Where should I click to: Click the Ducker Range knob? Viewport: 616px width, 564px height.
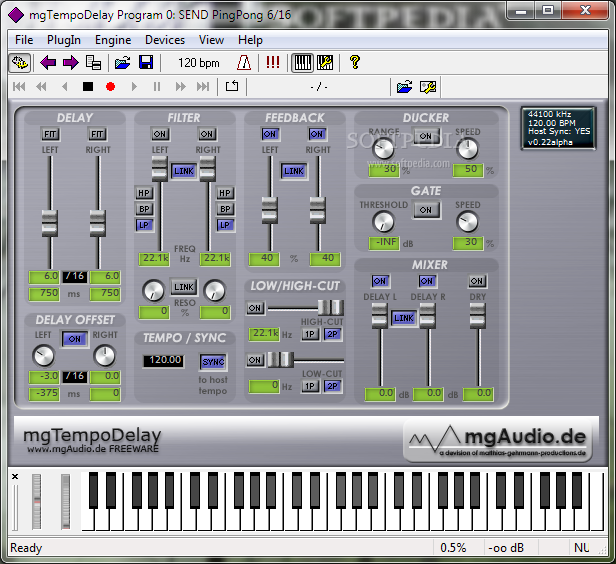click(x=383, y=149)
